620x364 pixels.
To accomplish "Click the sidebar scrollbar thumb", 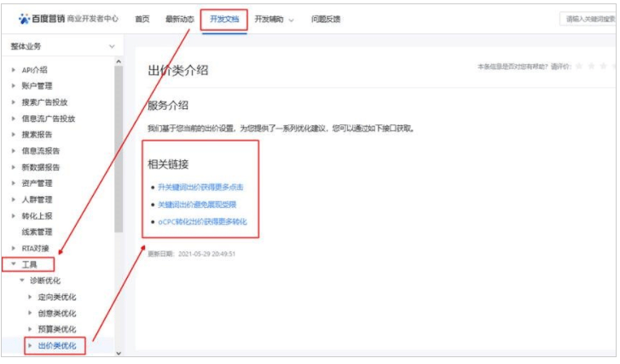I will pos(119,149).
